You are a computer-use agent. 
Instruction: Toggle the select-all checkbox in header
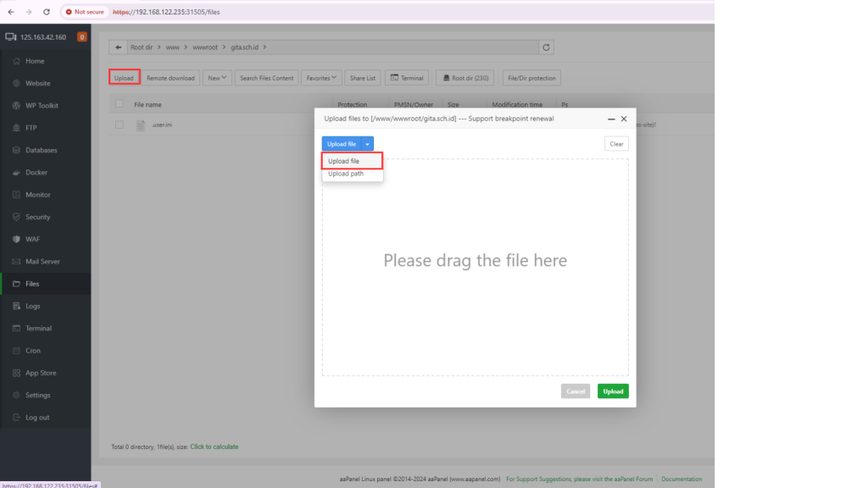pyautogui.click(x=120, y=104)
